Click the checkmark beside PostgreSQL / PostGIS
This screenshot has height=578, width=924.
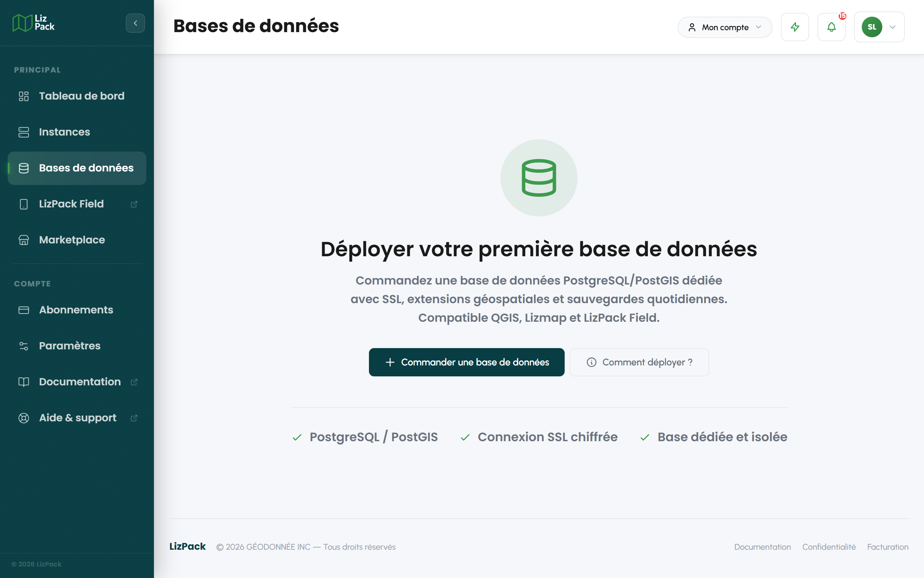tap(297, 437)
